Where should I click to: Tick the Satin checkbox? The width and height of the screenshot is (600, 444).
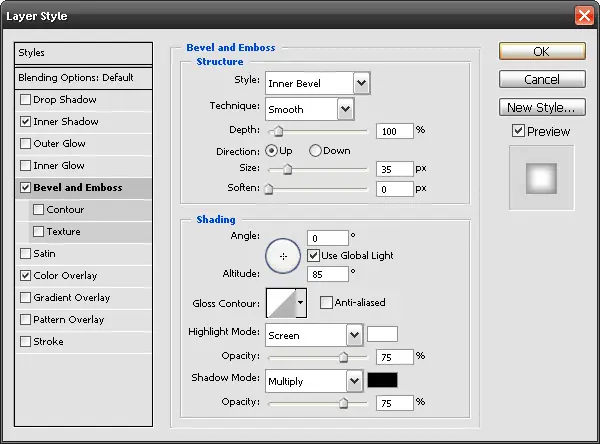pos(25,254)
